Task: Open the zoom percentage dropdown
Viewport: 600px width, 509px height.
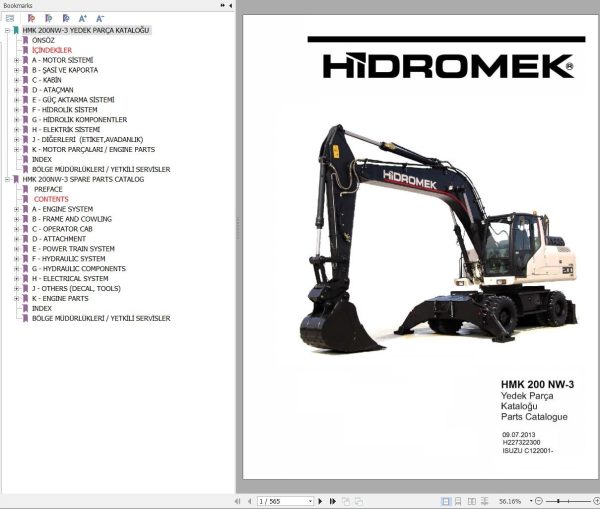Action: click(531, 501)
